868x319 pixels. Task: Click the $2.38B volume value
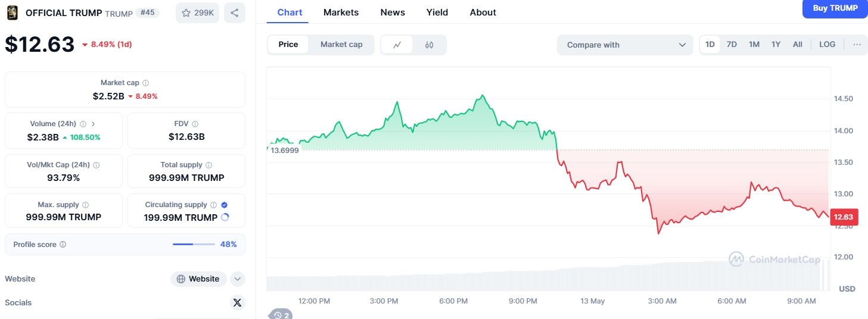(43, 137)
